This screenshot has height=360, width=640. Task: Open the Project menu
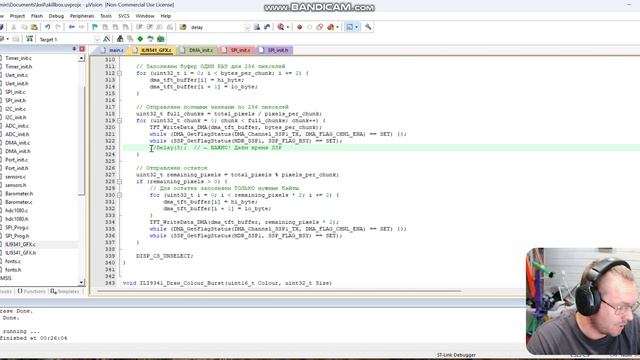click(x=17, y=16)
